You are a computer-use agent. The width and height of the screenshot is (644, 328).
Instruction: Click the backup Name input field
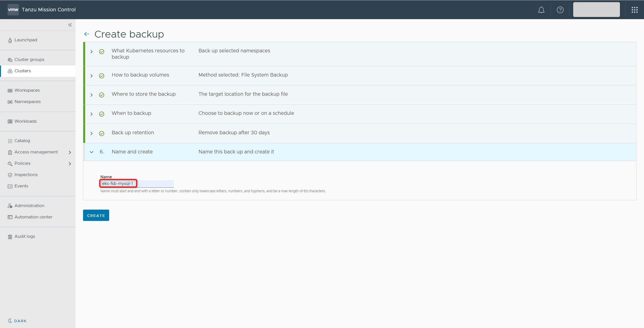pos(137,183)
